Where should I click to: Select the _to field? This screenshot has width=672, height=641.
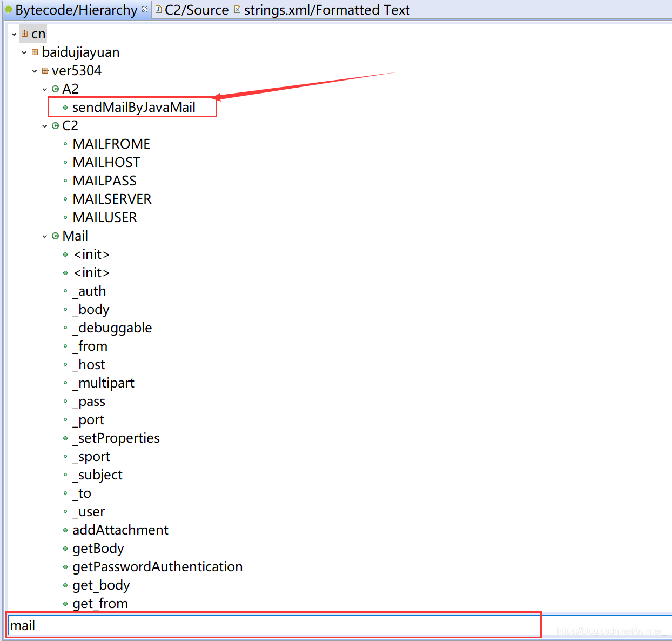tap(82, 493)
